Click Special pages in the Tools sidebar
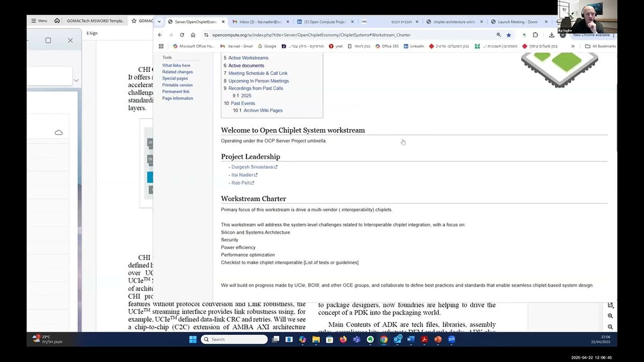The height and width of the screenshot is (362, 644). click(175, 77)
